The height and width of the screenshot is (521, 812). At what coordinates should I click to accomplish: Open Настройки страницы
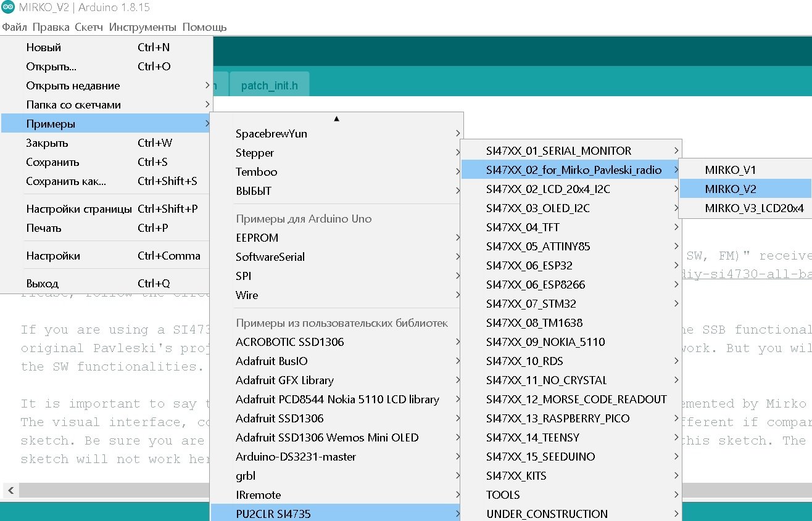(x=107, y=209)
